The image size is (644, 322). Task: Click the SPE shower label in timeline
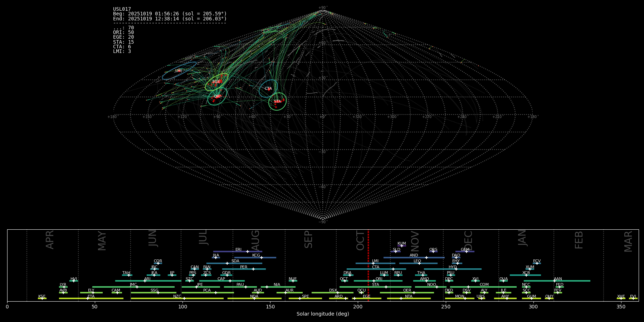click(305, 297)
